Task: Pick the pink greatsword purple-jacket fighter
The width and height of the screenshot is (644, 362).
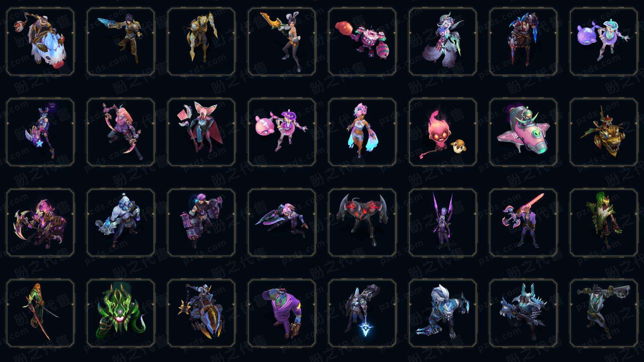Action: [x=523, y=223]
